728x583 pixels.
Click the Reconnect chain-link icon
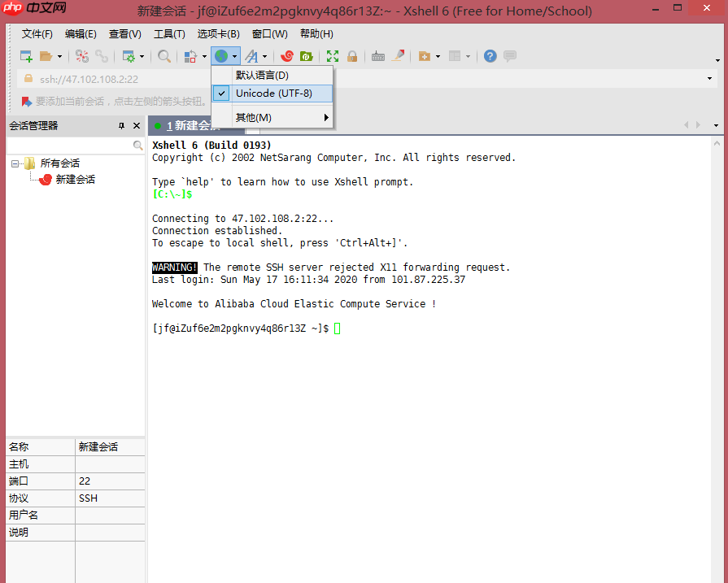coord(102,56)
